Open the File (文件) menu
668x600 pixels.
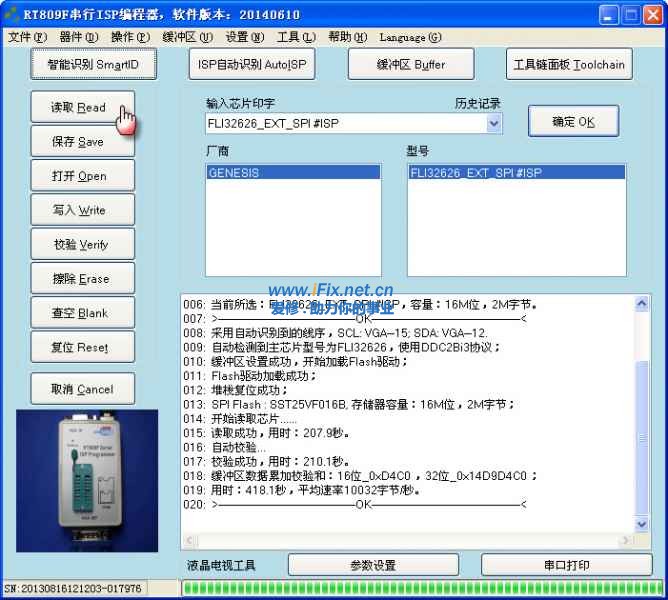coord(27,37)
